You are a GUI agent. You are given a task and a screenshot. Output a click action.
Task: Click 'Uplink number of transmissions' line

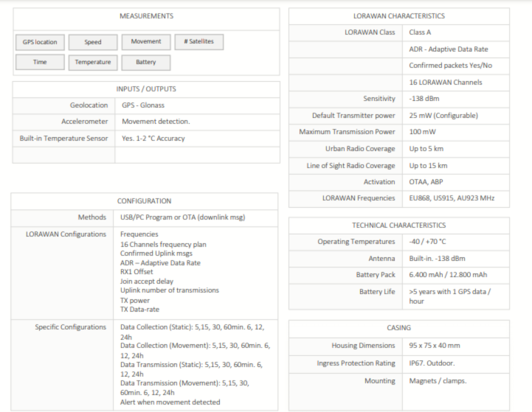tap(170, 290)
